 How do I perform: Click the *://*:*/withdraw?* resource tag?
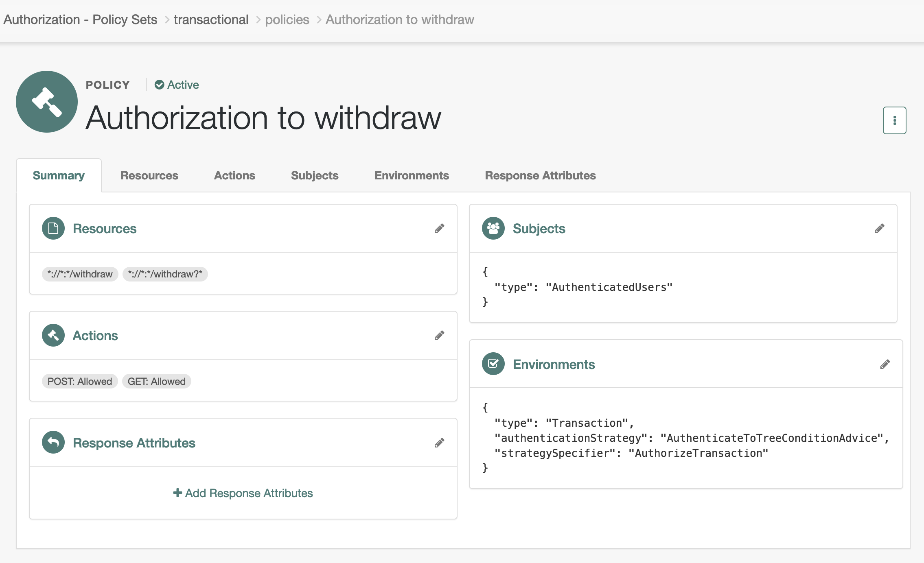point(165,274)
